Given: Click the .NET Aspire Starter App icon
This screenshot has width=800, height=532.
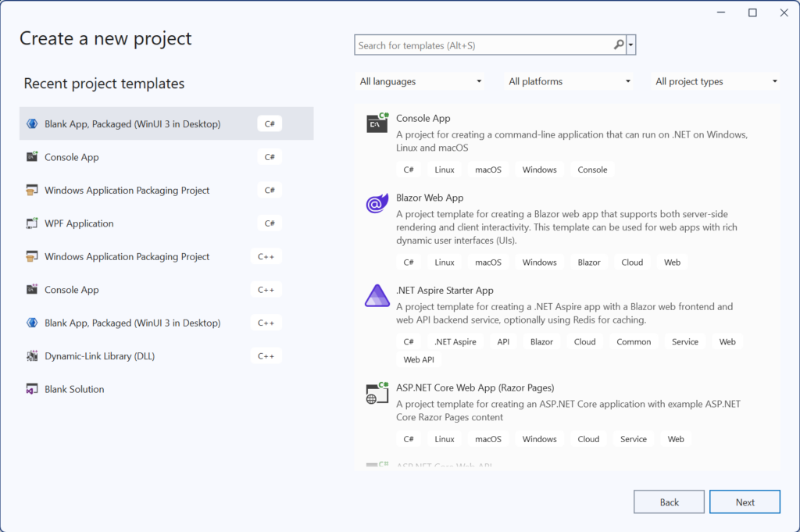Looking at the screenshot, I should (377, 295).
